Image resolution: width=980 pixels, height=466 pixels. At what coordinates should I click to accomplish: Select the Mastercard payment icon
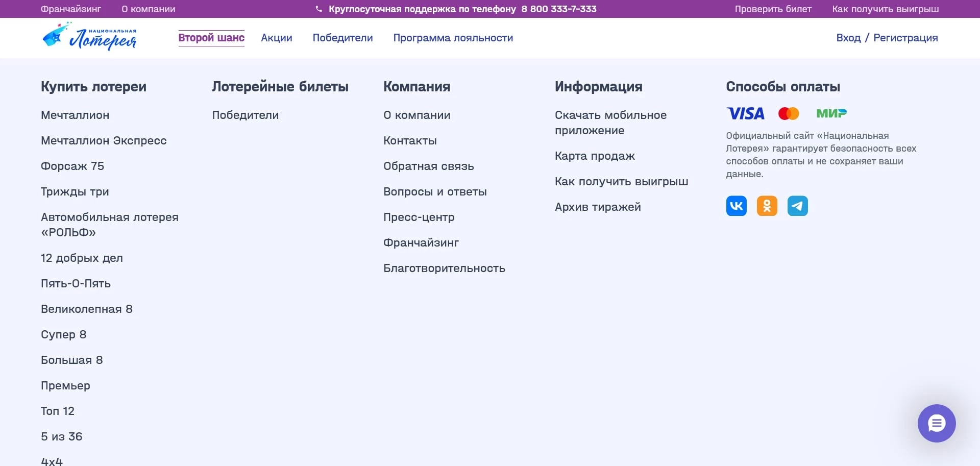(789, 113)
